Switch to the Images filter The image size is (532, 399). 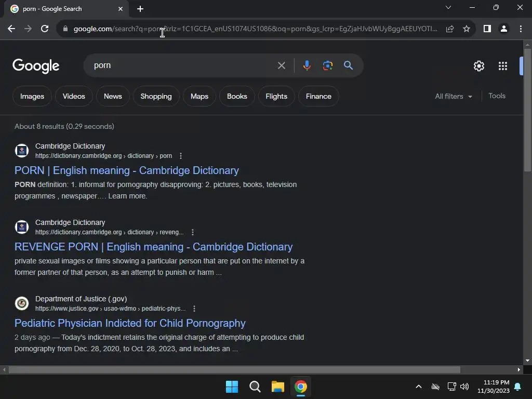pos(32,96)
